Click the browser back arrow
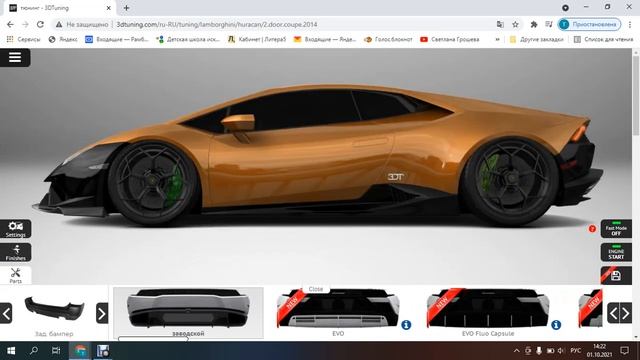640x360 pixels. pyautogui.click(x=10, y=24)
